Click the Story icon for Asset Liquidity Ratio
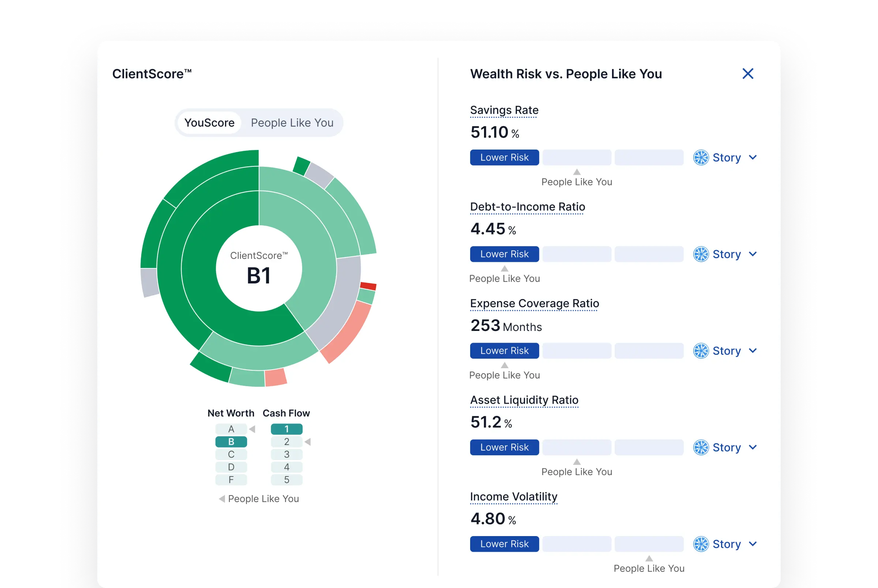 (x=701, y=447)
